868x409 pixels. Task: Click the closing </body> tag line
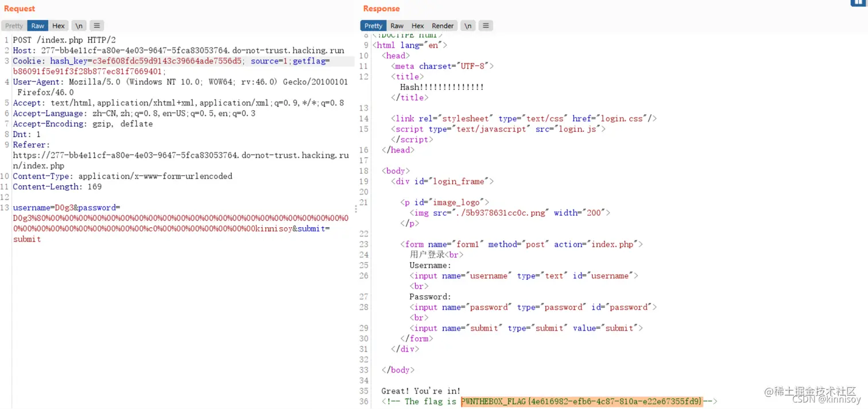click(398, 370)
